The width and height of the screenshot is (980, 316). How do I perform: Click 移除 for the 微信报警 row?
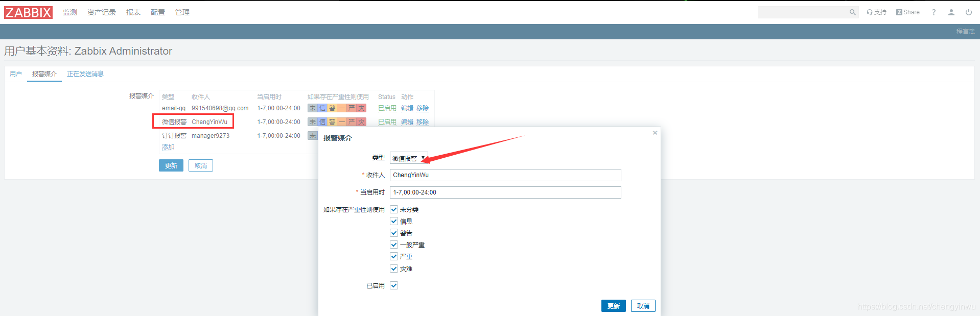[x=423, y=122]
